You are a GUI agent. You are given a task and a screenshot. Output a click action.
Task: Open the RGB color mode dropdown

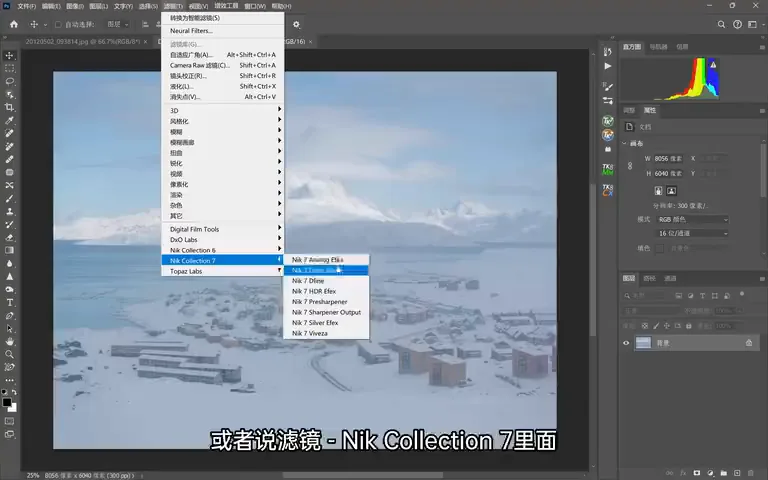click(x=692, y=219)
